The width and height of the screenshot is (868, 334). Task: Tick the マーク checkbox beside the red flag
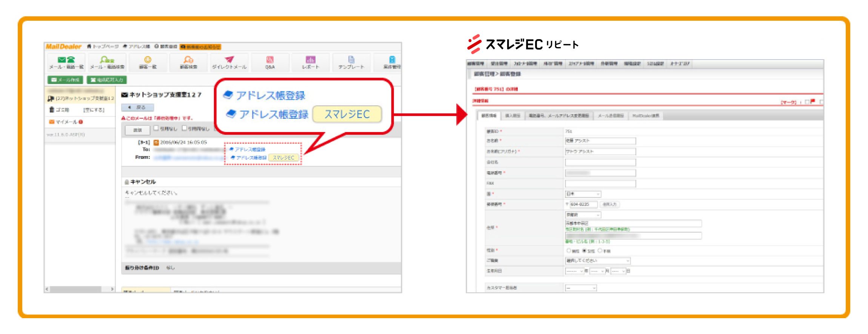tap(807, 102)
